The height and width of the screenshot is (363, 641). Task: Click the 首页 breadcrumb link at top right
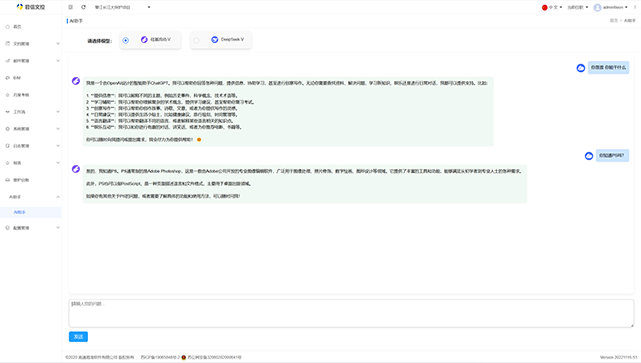click(614, 20)
